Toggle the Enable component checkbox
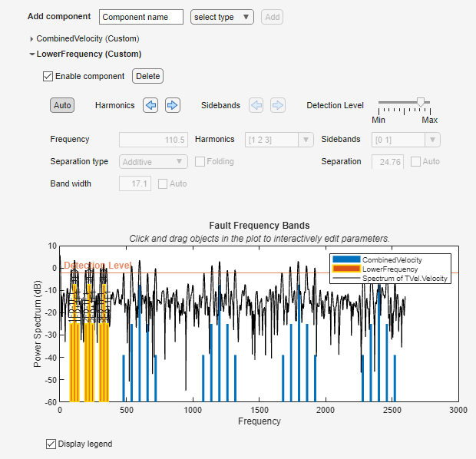 pos(48,76)
